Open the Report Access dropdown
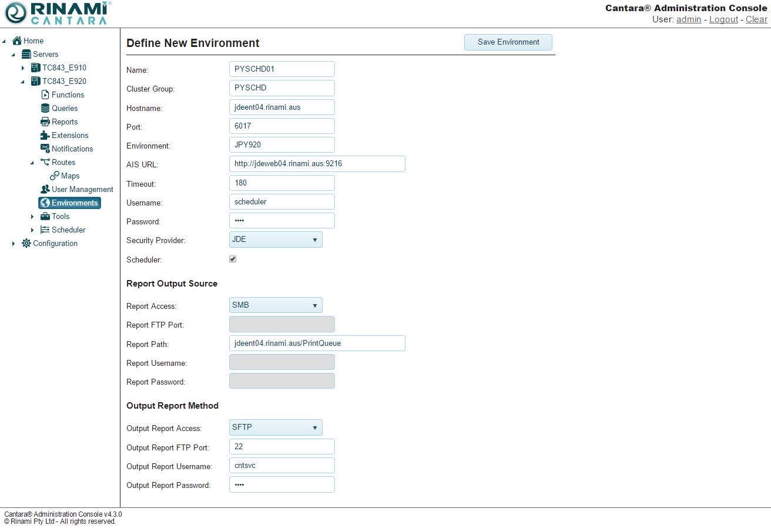771x532 pixels. pos(275,305)
